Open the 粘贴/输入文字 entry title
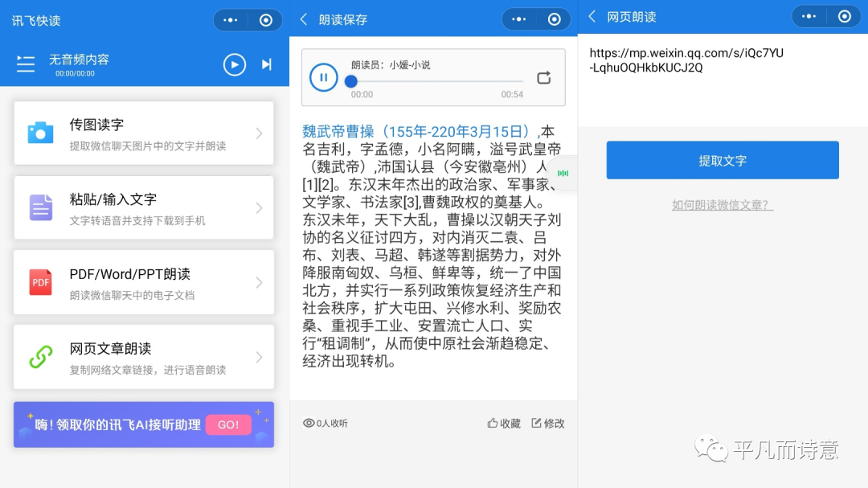Screen dimensions: 868x488 click(113, 199)
